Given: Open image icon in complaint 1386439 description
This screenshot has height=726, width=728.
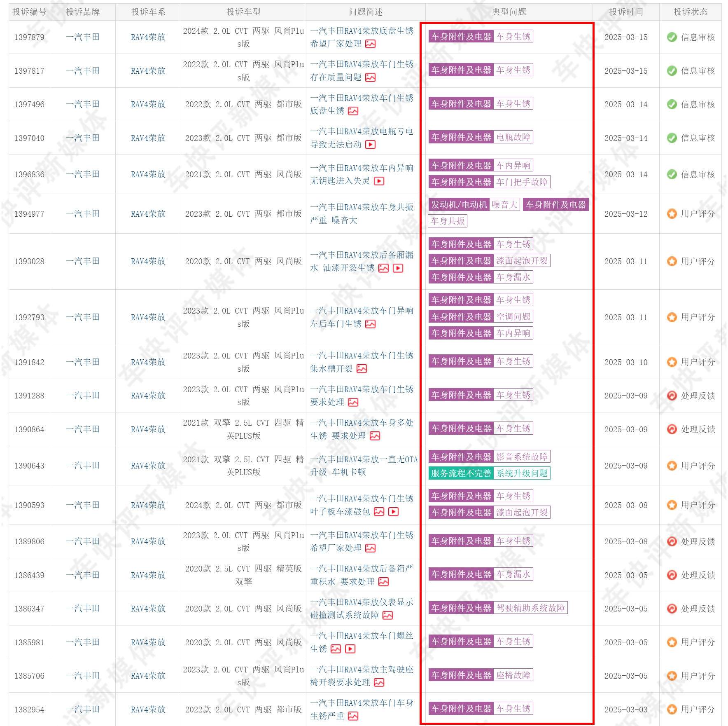Looking at the screenshot, I should (x=383, y=582).
